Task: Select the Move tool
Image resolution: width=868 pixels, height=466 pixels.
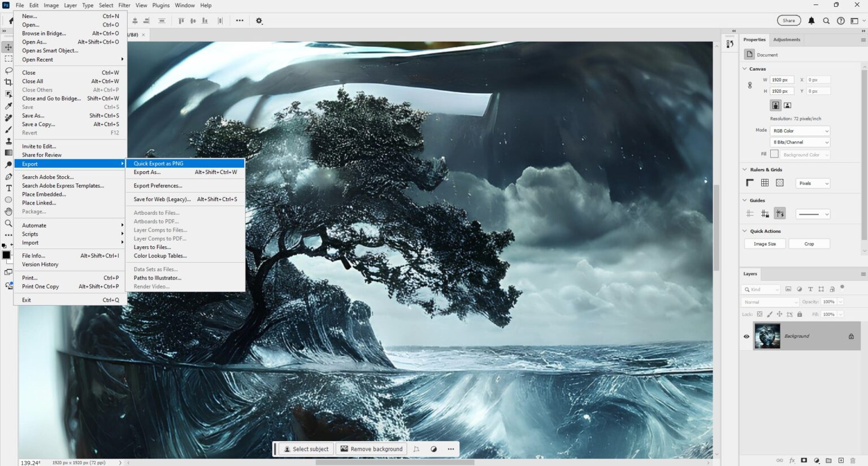Action: pos(8,46)
